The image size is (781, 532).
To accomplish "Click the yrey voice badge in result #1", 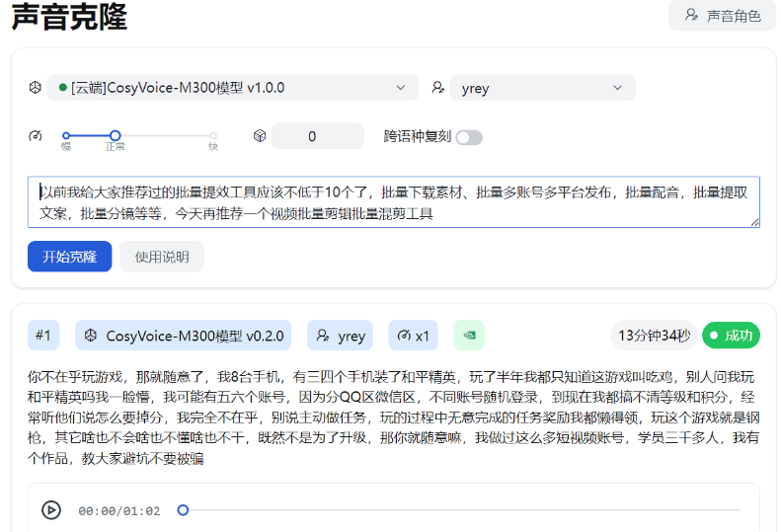I will (341, 336).
